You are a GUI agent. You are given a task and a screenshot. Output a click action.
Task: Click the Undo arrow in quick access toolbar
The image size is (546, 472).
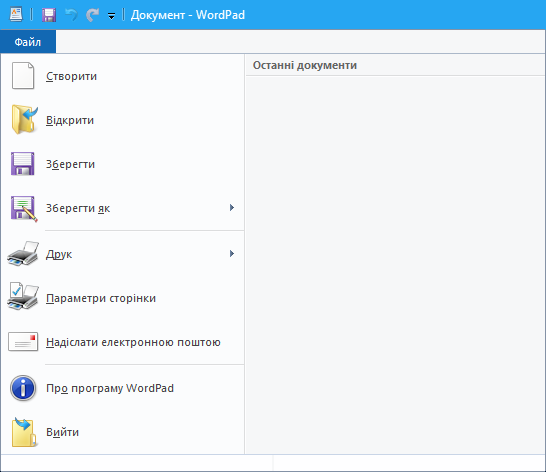point(71,15)
